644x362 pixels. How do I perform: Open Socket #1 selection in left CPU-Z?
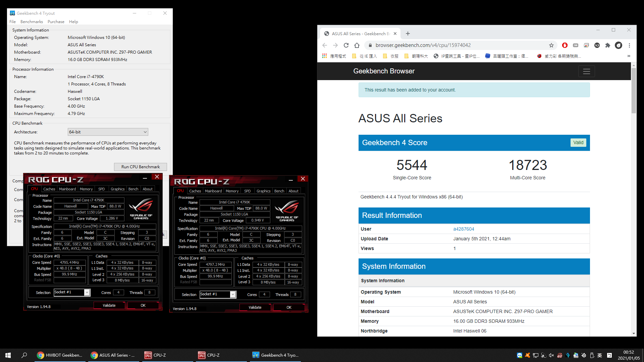pyautogui.click(x=72, y=292)
